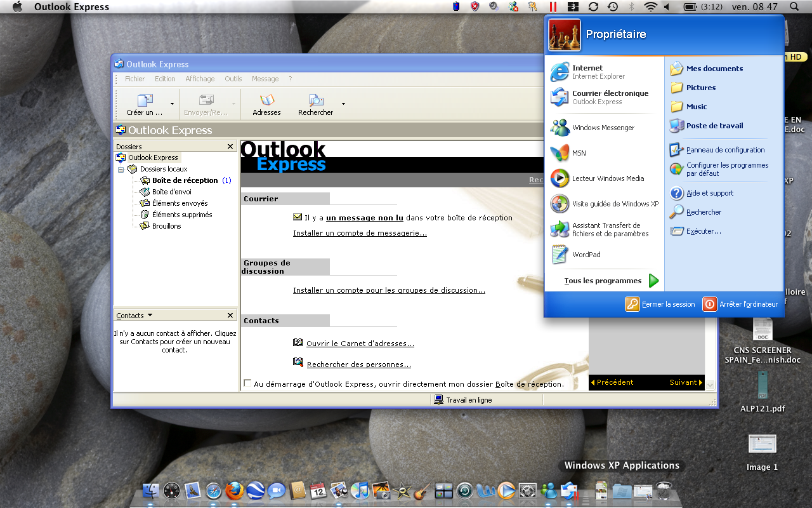Open the Edition menu
812x508 pixels.
pyautogui.click(x=165, y=79)
